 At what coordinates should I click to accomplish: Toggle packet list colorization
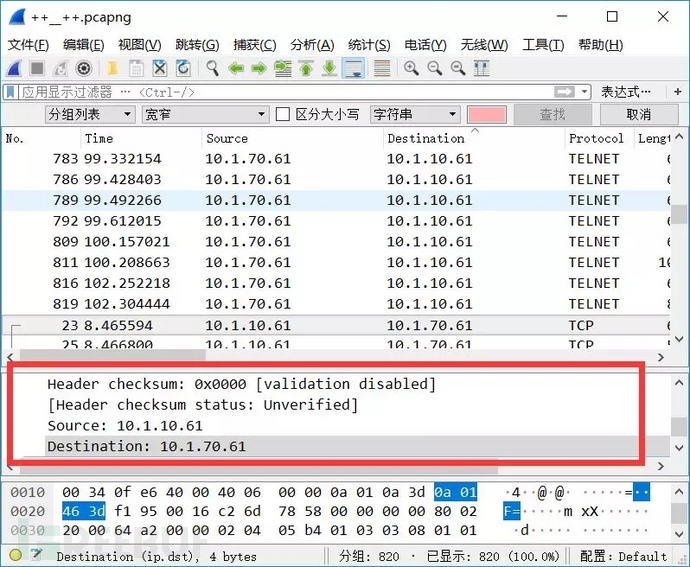click(x=382, y=68)
